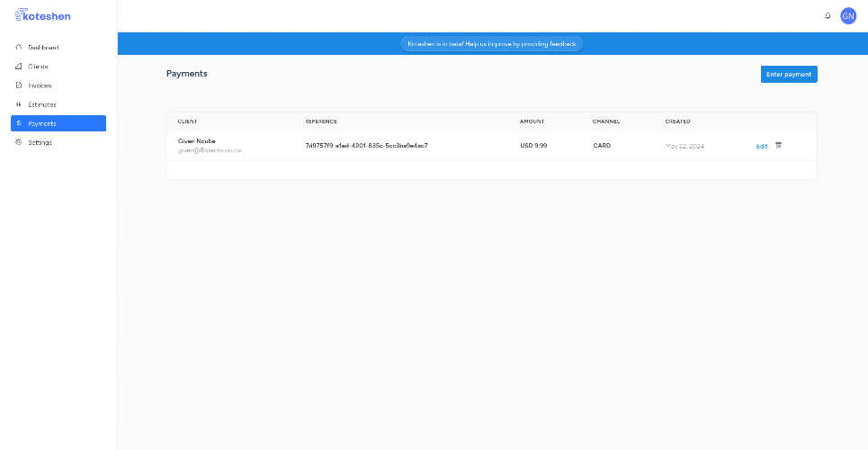
Task: Click the Dashboard home icon
Action: [x=18, y=48]
